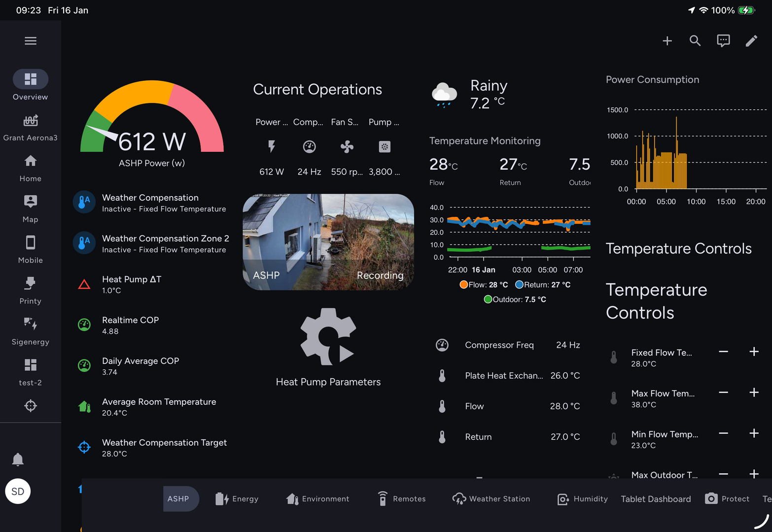Increase the Min Flow Temperature value
Viewport: 772px width, 532px height.
click(x=754, y=433)
